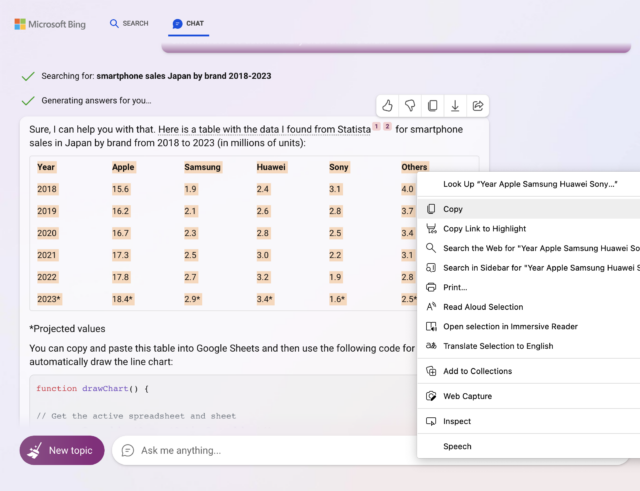Open the Speech menu item
This screenshot has height=491, width=640.
coord(529,446)
